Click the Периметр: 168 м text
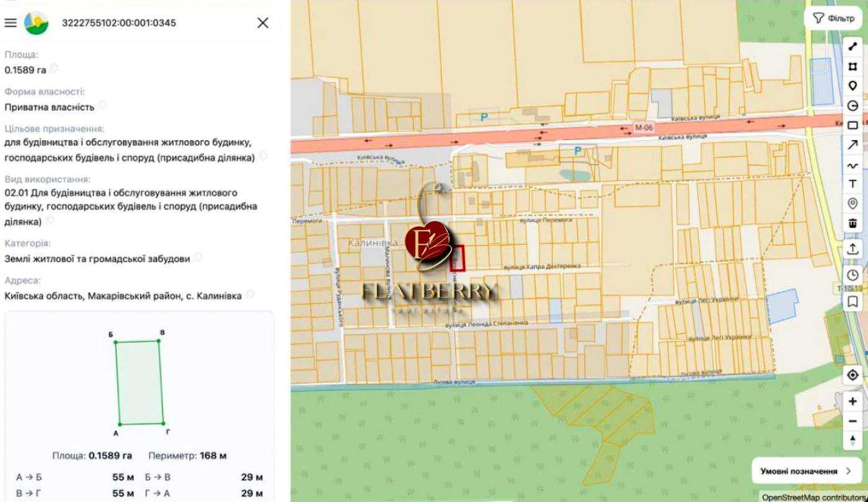This screenshot has width=868, height=502. (x=187, y=456)
